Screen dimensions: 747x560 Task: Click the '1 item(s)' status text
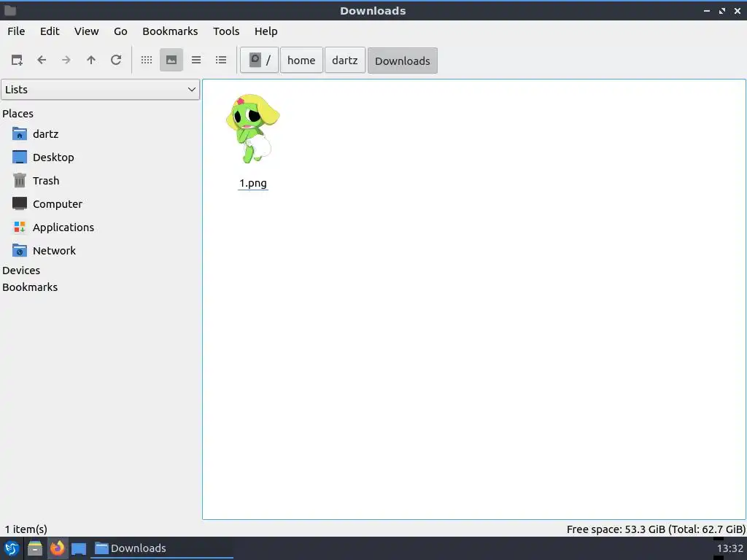(x=26, y=529)
